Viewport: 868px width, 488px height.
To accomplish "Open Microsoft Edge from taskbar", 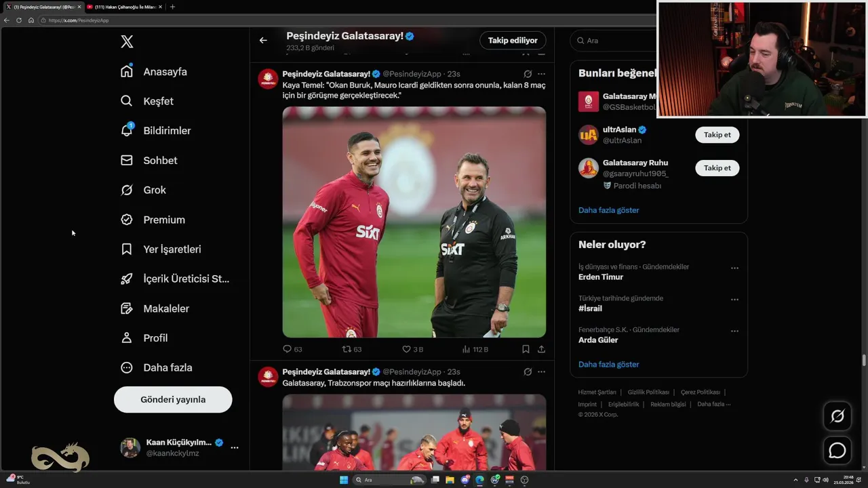I will pyautogui.click(x=479, y=480).
